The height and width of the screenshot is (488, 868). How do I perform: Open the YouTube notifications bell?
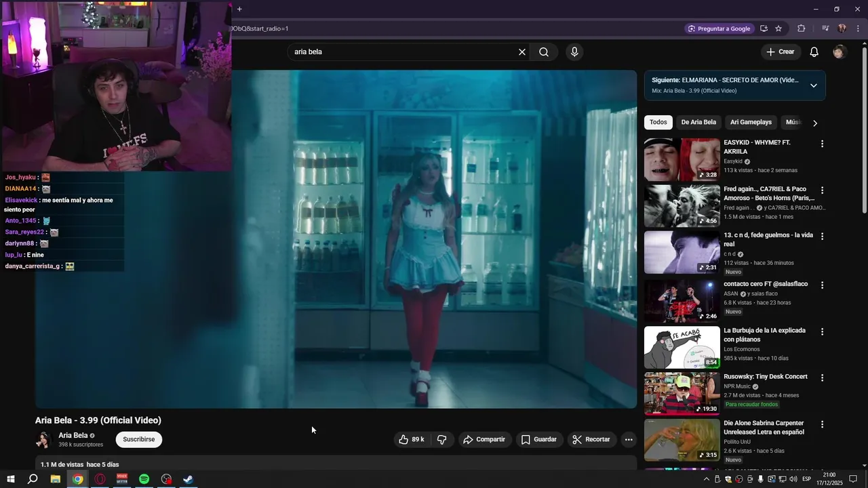click(x=814, y=52)
